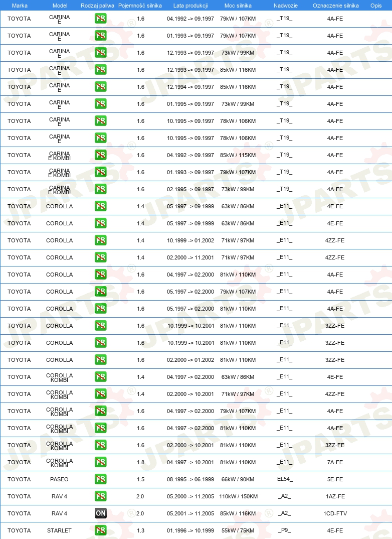The image size is (392, 539).
Task: Click production dates 05.2000 -> 11.2005
Action: coord(190,496)
